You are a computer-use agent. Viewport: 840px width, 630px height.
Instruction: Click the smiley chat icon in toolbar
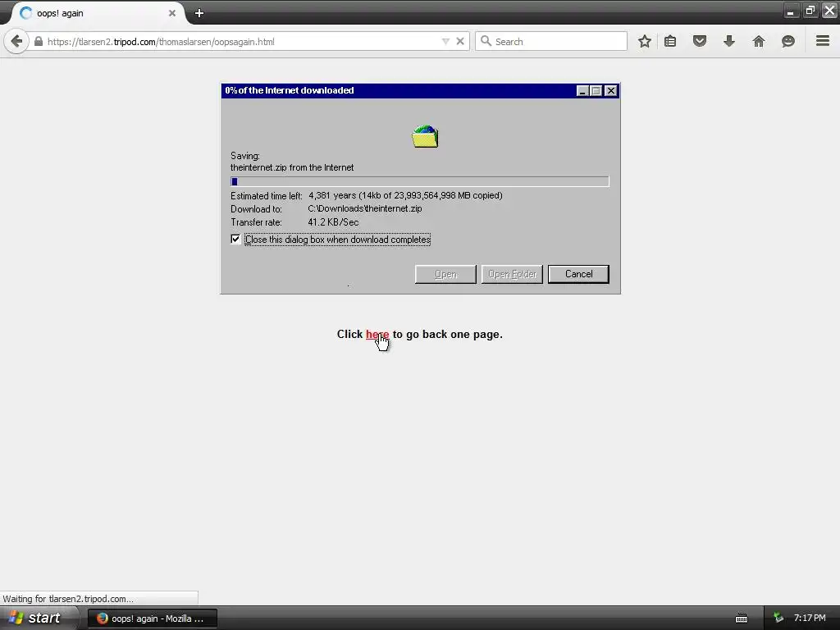tap(788, 41)
